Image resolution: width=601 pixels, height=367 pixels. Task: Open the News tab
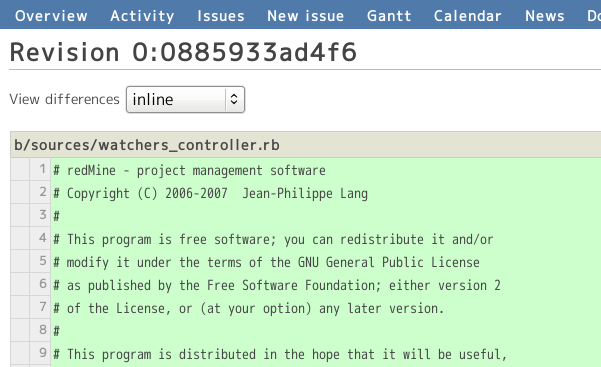coord(545,16)
